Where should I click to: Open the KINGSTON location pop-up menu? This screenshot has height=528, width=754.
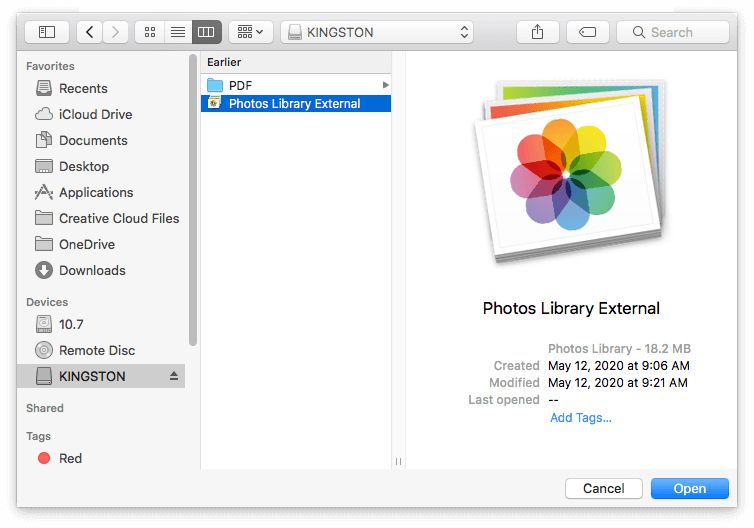click(x=377, y=32)
